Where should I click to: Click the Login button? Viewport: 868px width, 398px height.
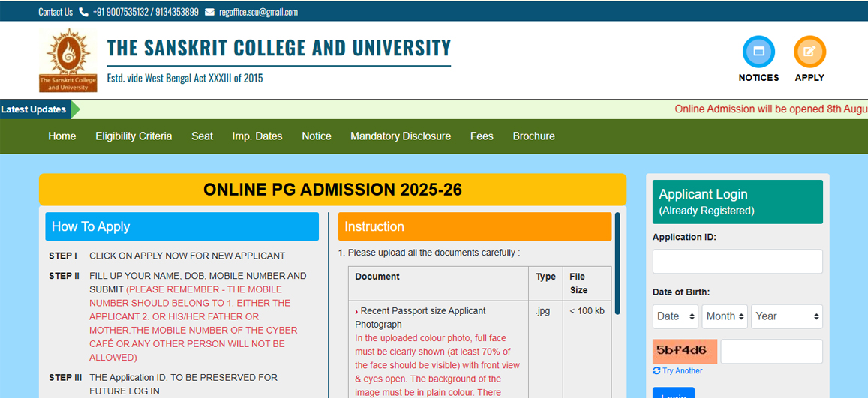[x=674, y=393]
